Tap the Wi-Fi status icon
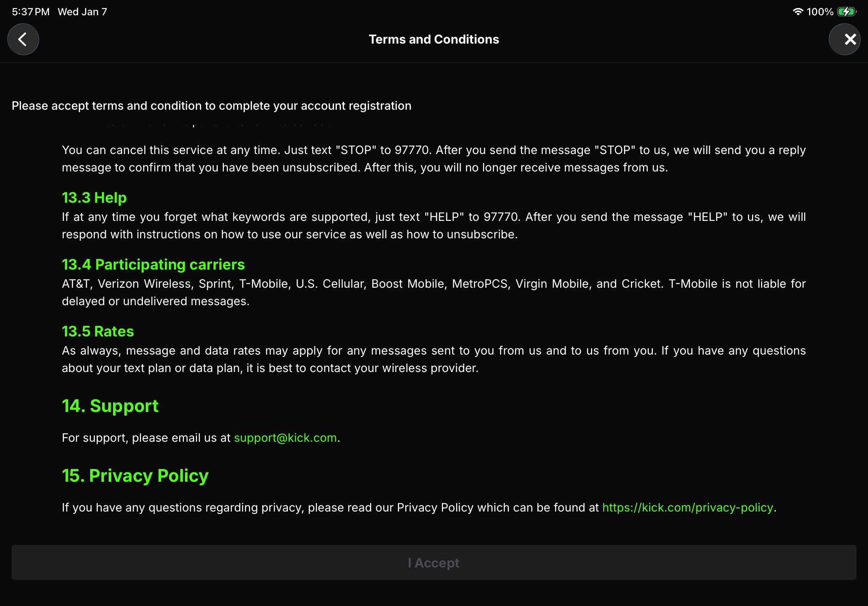Image resolution: width=868 pixels, height=606 pixels. click(797, 12)
